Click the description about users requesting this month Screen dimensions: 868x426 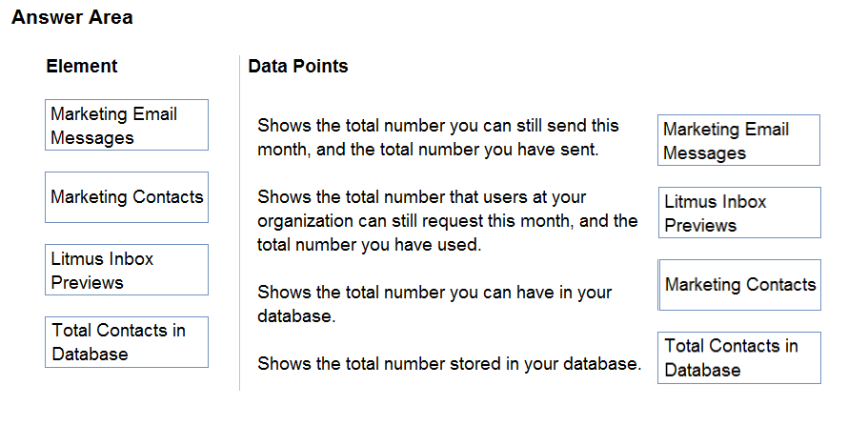[x=447, y=220]
